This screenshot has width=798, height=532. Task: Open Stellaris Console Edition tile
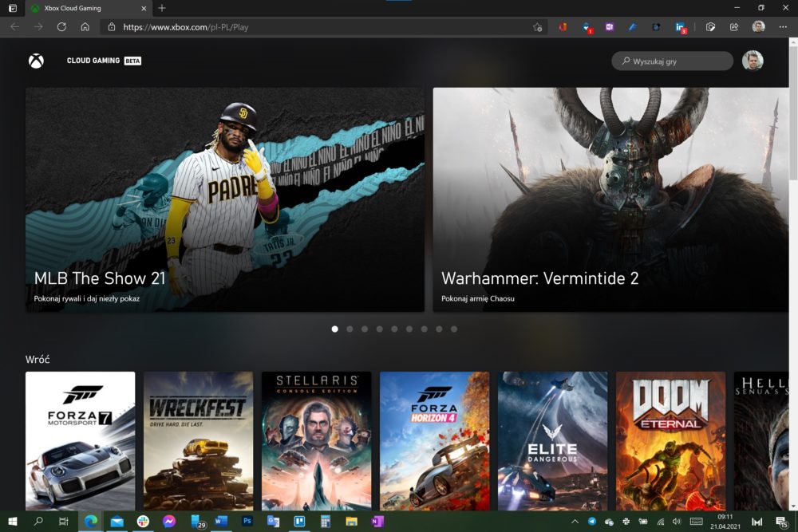tap(317, 441)
